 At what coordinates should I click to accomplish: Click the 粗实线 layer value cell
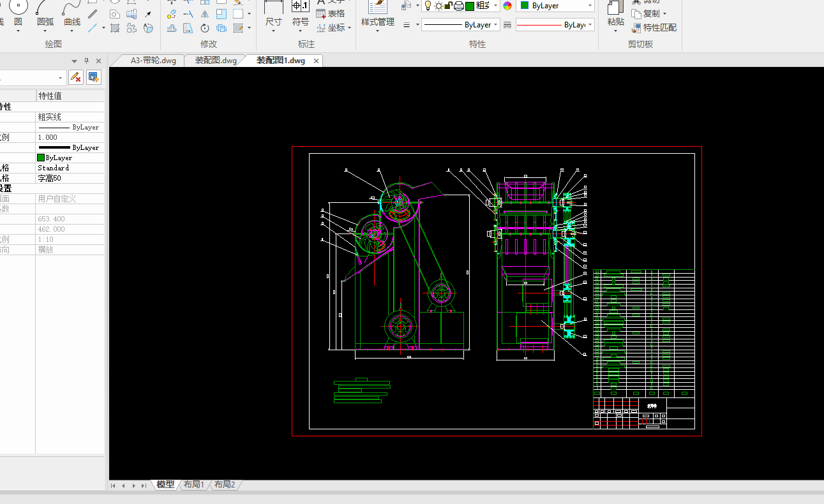pyautogui.click(x=69, y=117)
